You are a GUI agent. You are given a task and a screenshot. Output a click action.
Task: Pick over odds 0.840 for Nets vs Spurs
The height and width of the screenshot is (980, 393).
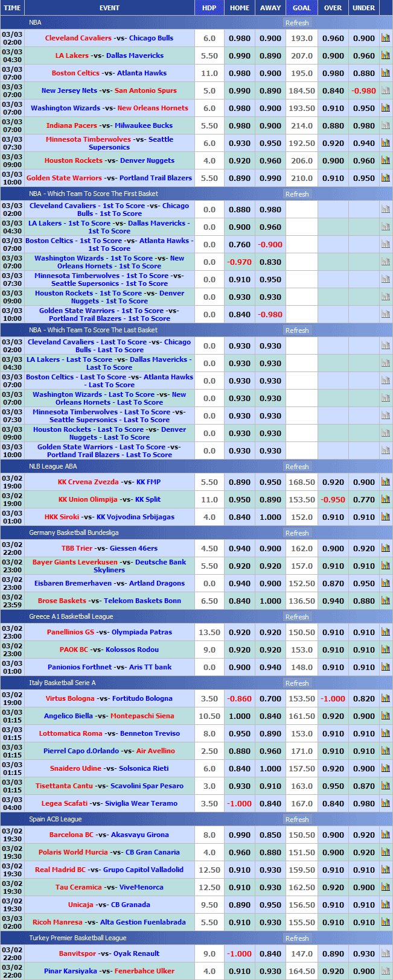point(333,90)
